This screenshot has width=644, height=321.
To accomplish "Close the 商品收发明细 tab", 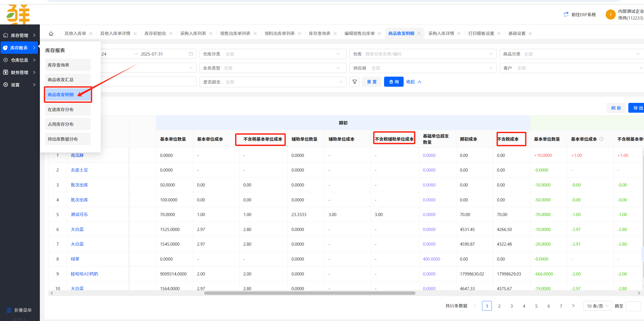I will (x=419, y=33).
